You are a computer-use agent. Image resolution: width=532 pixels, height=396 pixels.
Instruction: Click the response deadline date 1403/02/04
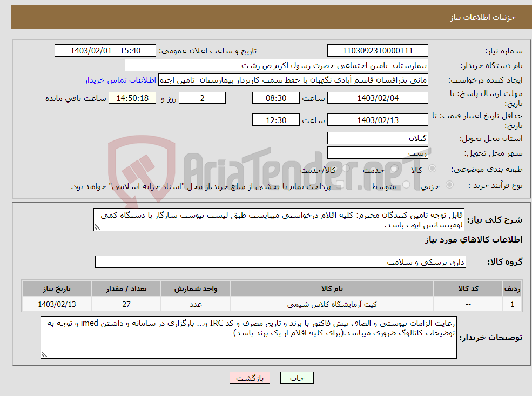[378, 98]
